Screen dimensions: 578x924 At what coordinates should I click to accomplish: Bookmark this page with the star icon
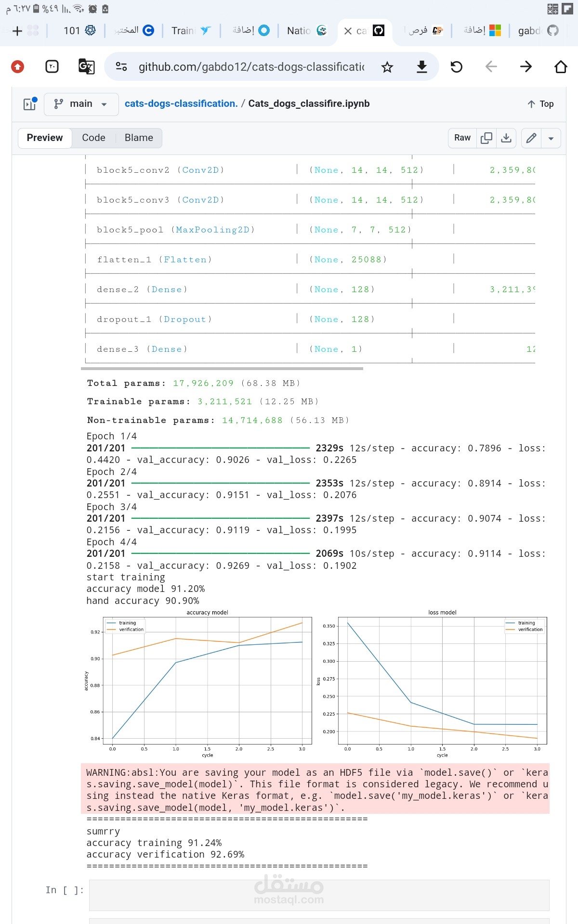point(387,67)
